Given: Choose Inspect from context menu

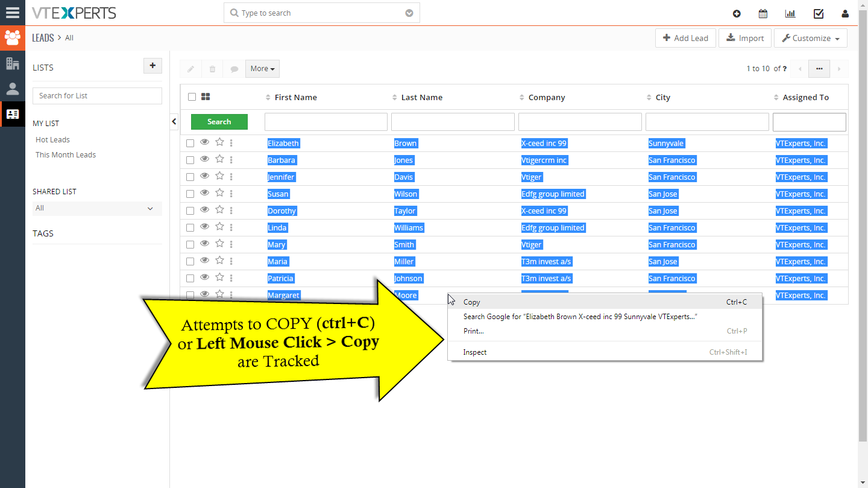Looking at the screenshot, I should click(605, 352).
